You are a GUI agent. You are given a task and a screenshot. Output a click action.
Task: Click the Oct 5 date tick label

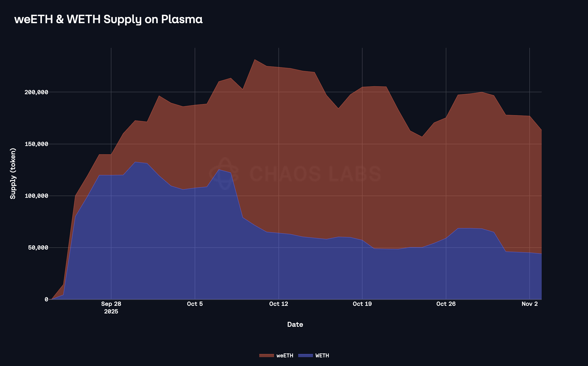tap(195, 304)
